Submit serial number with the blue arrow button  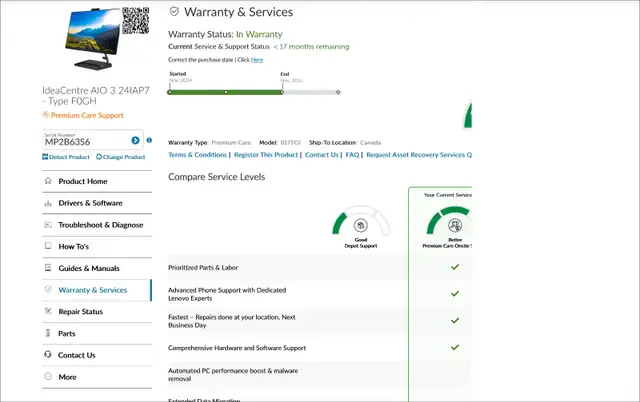point(136,140)
